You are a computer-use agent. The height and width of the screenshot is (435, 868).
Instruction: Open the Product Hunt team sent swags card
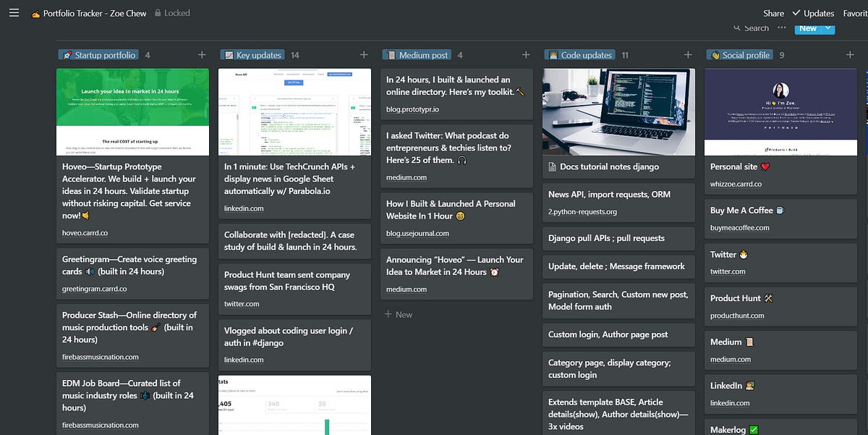294,288
